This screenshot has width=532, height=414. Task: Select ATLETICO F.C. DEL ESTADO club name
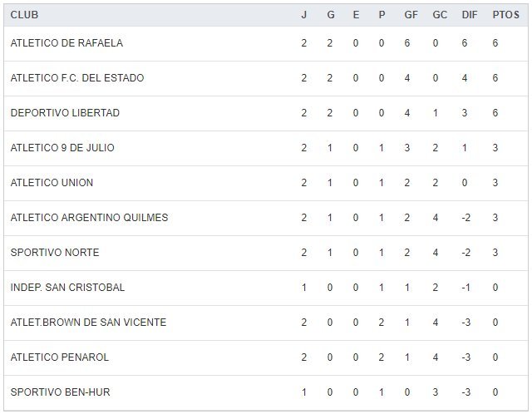click(x=77, y=78)
